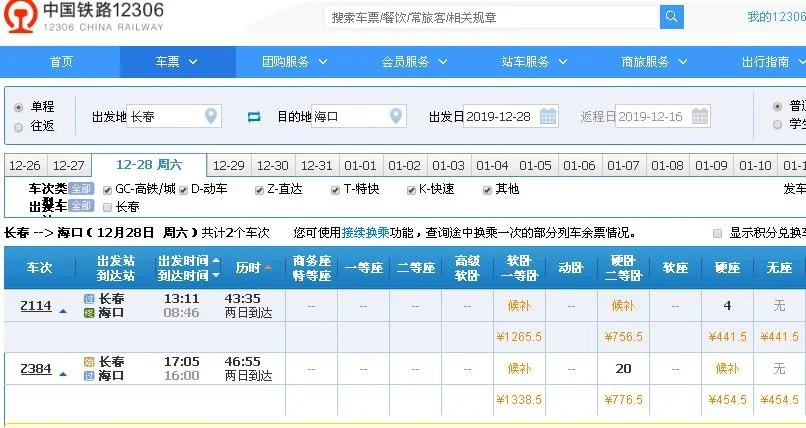Open the 接续换乘 transfer link
The height and width of the screenshot is (428, 806).
(x=365, y=233)
